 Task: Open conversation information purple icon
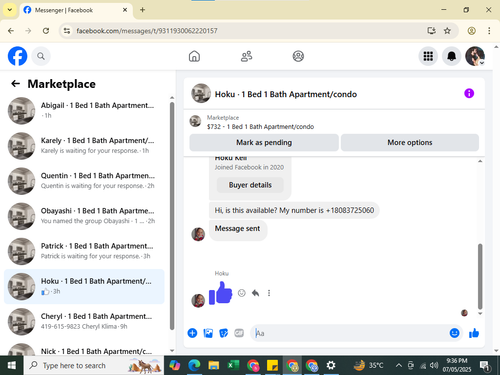pos(469,93)
